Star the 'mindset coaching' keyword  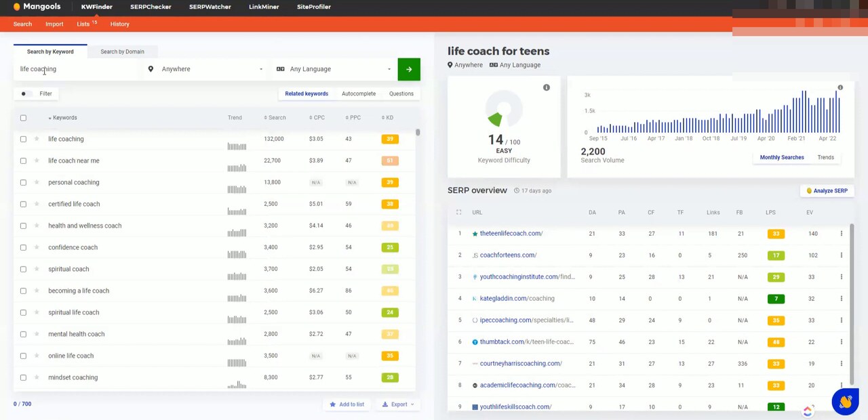37,377
